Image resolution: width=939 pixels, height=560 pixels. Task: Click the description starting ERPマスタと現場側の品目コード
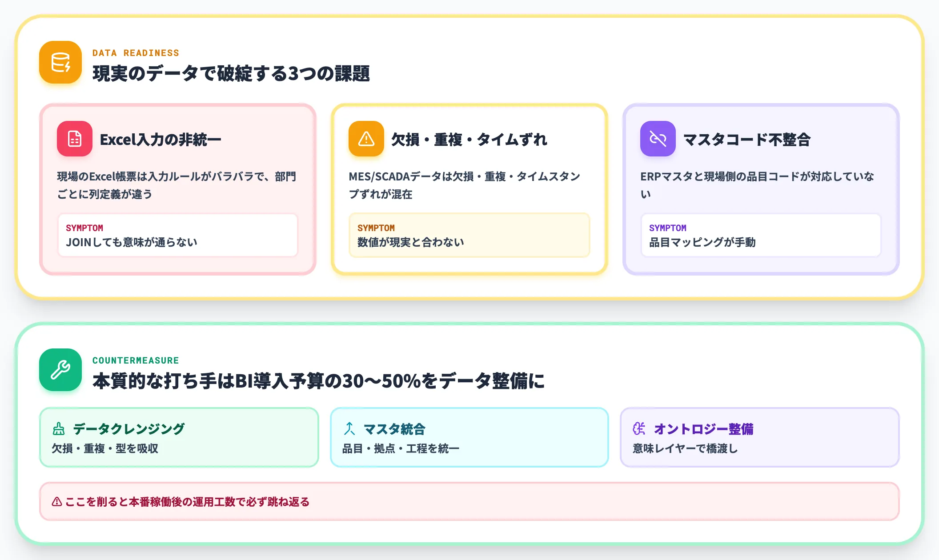click(x=757, y=185)
